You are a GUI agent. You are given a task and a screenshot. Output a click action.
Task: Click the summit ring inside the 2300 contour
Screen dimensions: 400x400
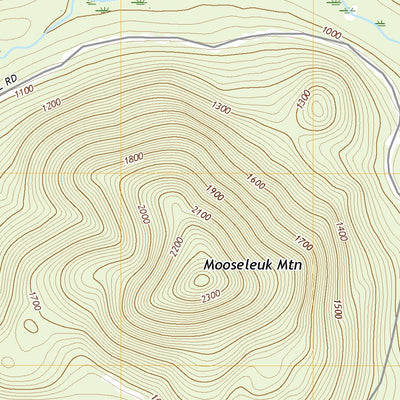point(202,280)
